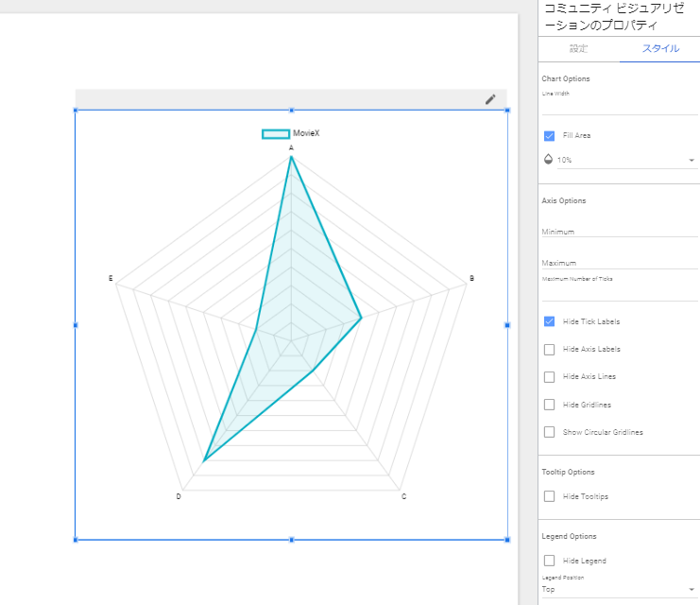The width and height of the screenshot is (700, 605).
Task: Check the Hide Axis Lines option
Action: [550, 377]
